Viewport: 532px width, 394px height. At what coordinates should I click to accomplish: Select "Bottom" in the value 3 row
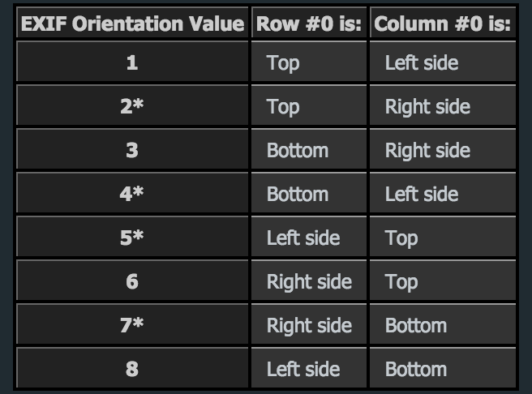pos(298,150)
